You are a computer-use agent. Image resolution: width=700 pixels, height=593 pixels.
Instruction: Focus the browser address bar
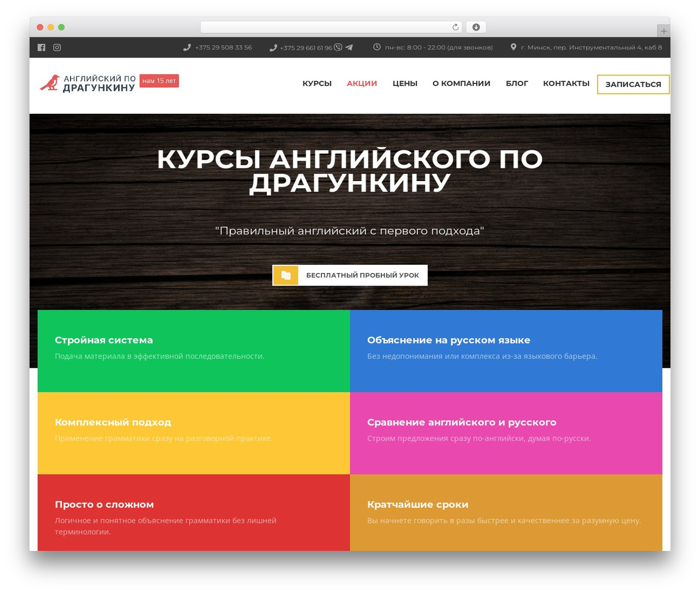pos(331,27)
